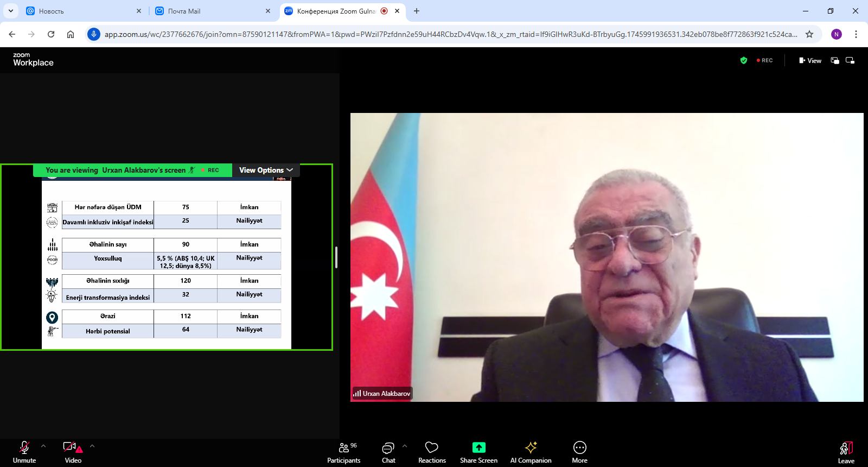The image size is (868, 467).
Task: Leave the Zoom meeting
Action: 846,452
